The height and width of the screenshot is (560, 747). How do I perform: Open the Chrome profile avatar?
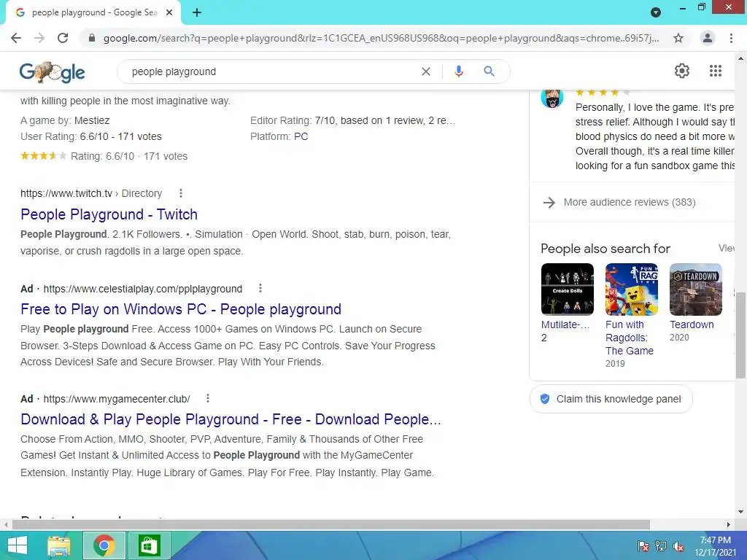[708, 38]
